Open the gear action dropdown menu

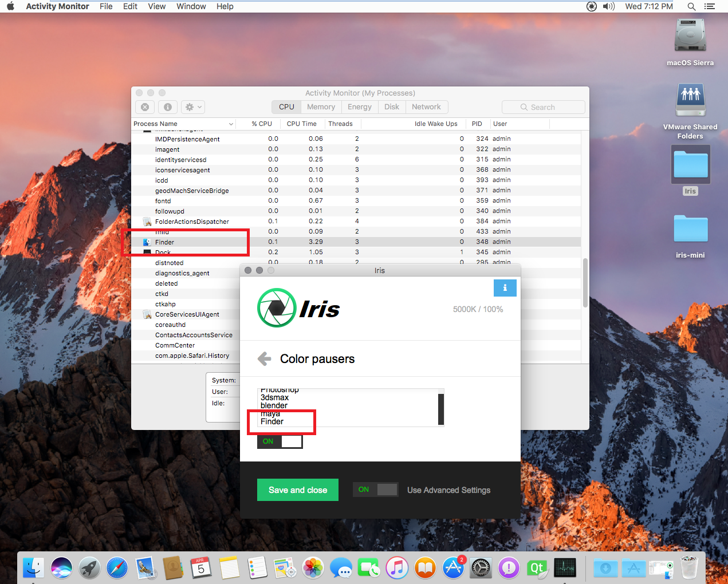193,107
